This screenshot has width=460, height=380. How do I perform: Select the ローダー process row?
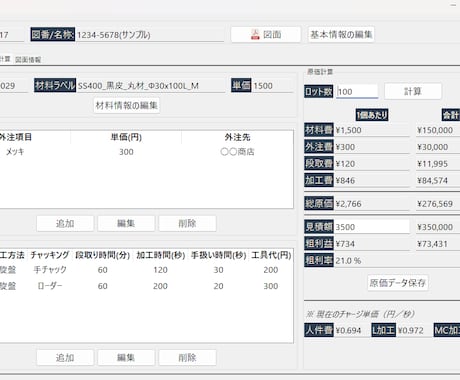pyautogui.click(x=146, y=286)
